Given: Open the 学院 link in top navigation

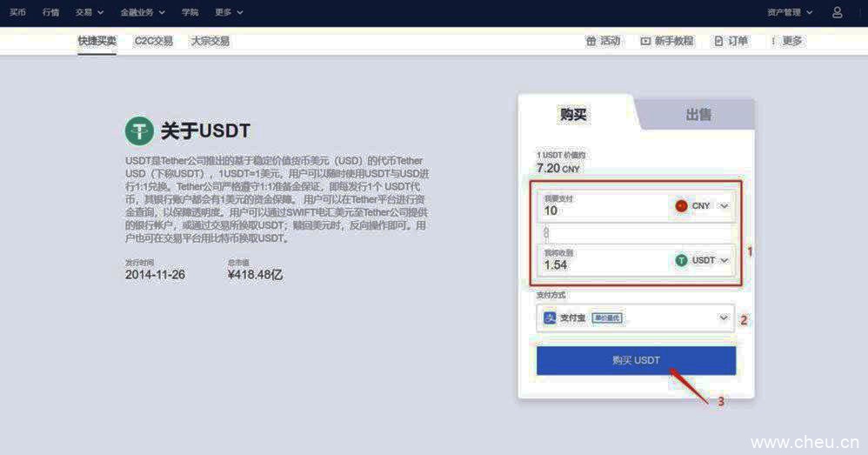Looking at the screenshot, I should 190,12.
